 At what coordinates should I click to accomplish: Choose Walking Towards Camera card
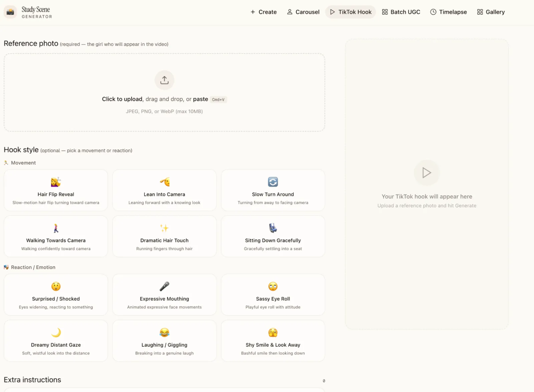pyautogui.click(x=56, y=236)
